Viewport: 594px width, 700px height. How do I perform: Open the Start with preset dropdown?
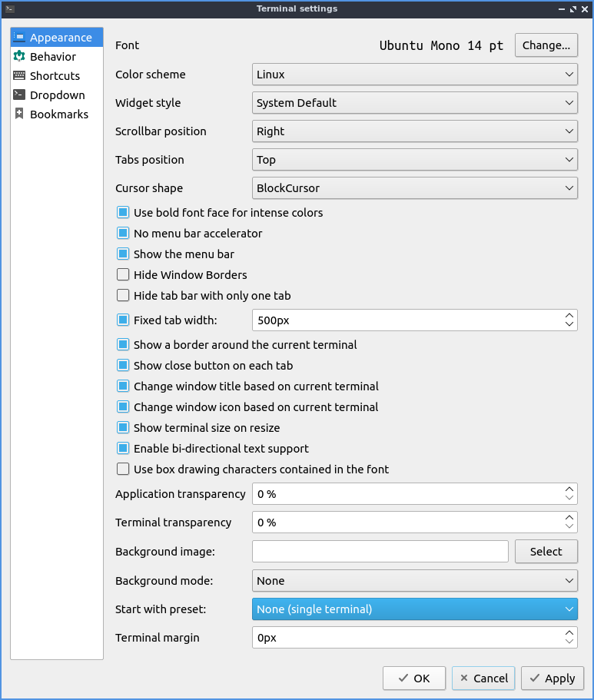pos(414,609)
